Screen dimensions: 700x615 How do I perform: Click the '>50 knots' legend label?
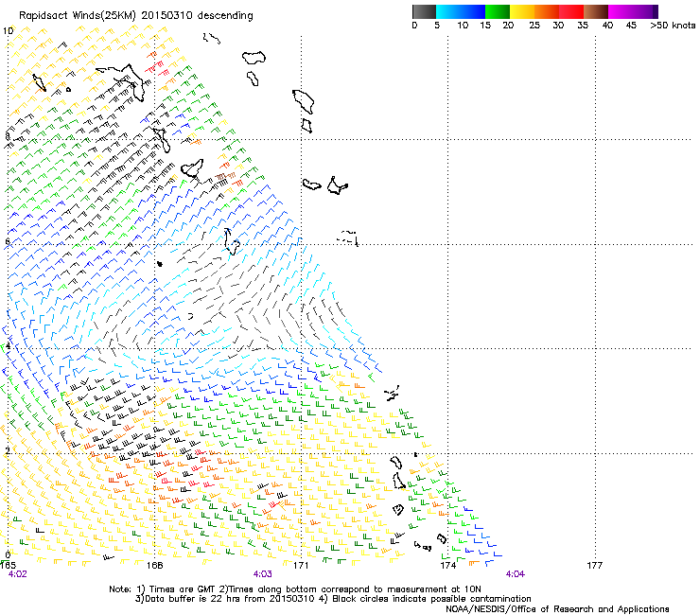pyautogui.click(x=673, y=26)
